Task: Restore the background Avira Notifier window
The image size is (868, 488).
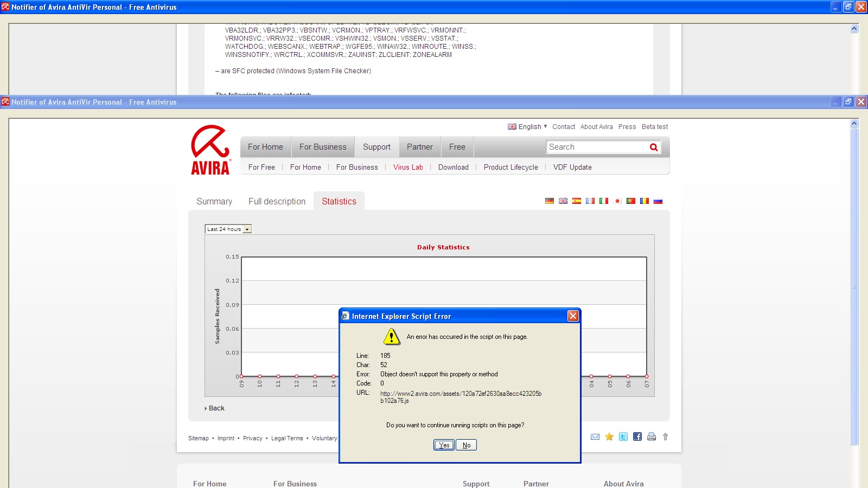Action: (x=848, y=7)
